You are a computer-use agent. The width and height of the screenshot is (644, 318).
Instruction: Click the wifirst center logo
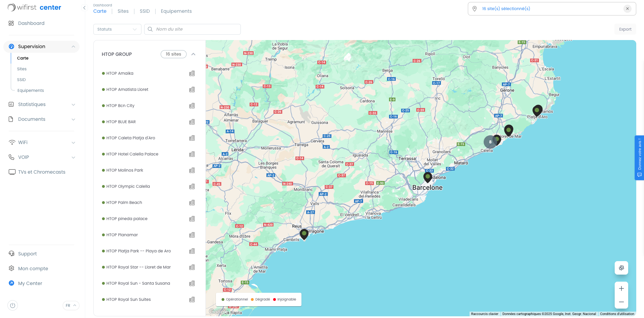[x=34, y=7]
